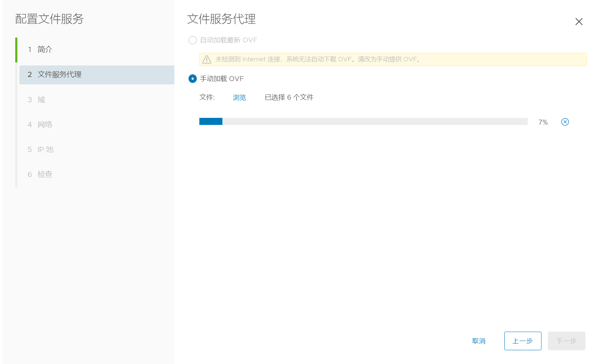Open step 2 文件服务代理

(x=97, y=75)
